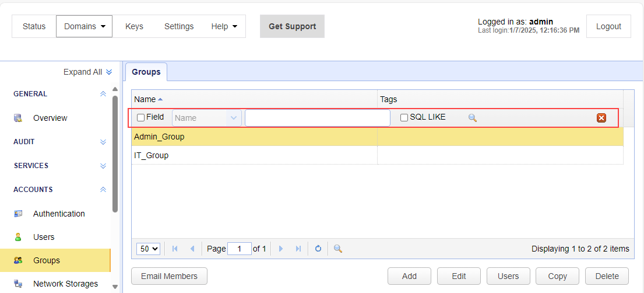Open the Keys menu item
This screenshot has width=644, height=293.
click(134, 26)
